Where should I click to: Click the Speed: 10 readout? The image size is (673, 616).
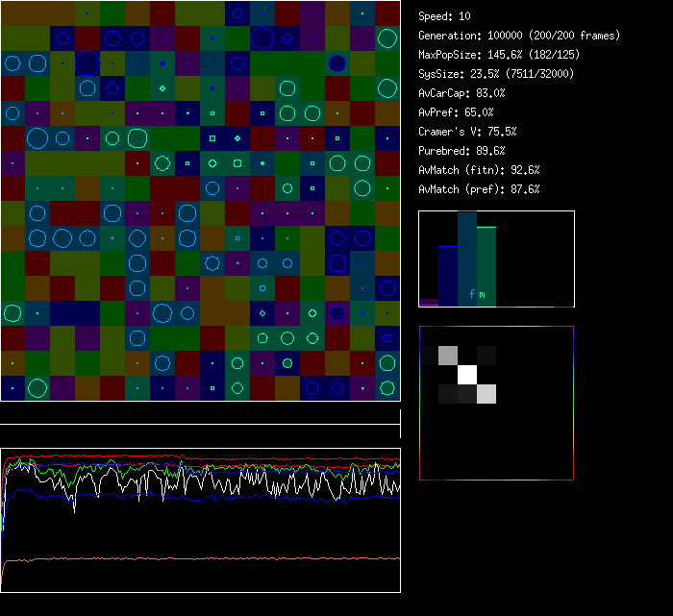click(x=444, y=16)
